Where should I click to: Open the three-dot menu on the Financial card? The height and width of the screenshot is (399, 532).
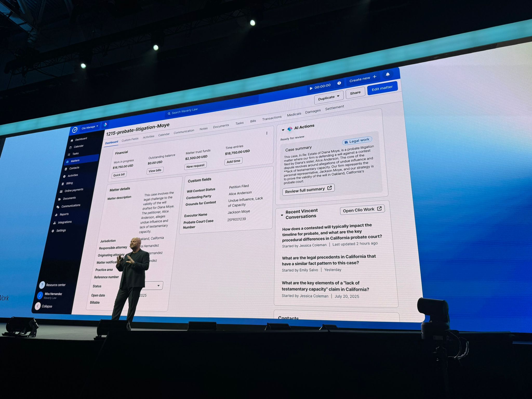[267, 133]
